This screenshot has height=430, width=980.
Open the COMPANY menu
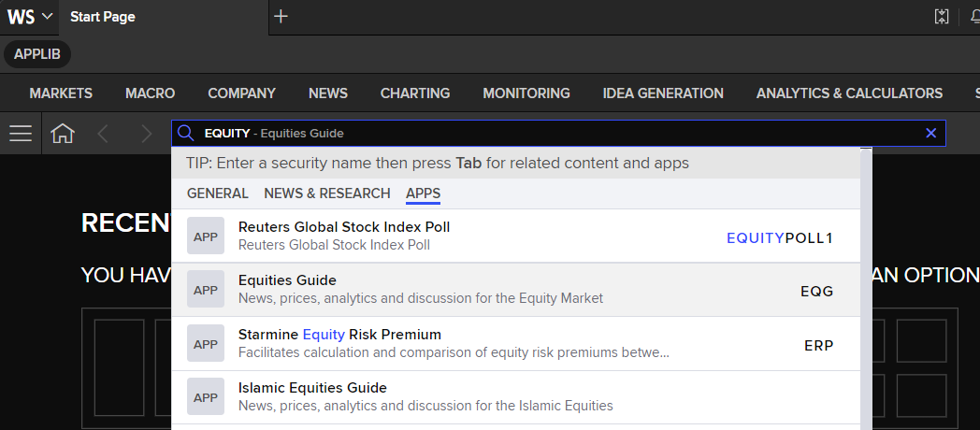[242, 93]
